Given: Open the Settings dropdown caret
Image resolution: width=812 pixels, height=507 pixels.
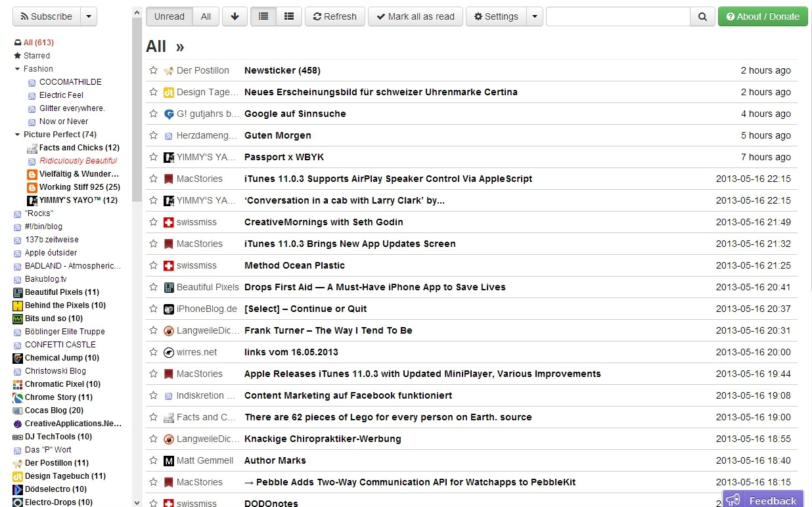Looking at the screenshot, I should 535,16.
